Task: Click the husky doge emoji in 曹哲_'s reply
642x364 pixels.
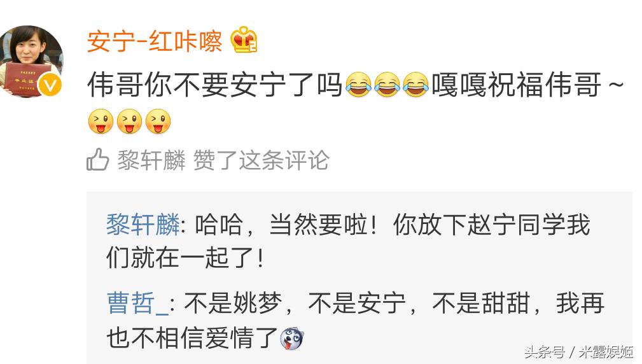Action: 292,338
